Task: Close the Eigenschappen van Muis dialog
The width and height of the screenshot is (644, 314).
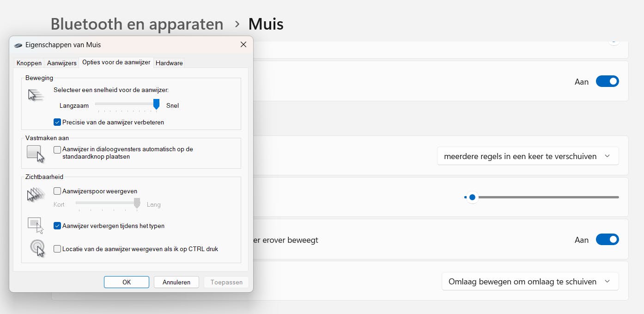Action: pyautogui.click(x=243, y=44)
